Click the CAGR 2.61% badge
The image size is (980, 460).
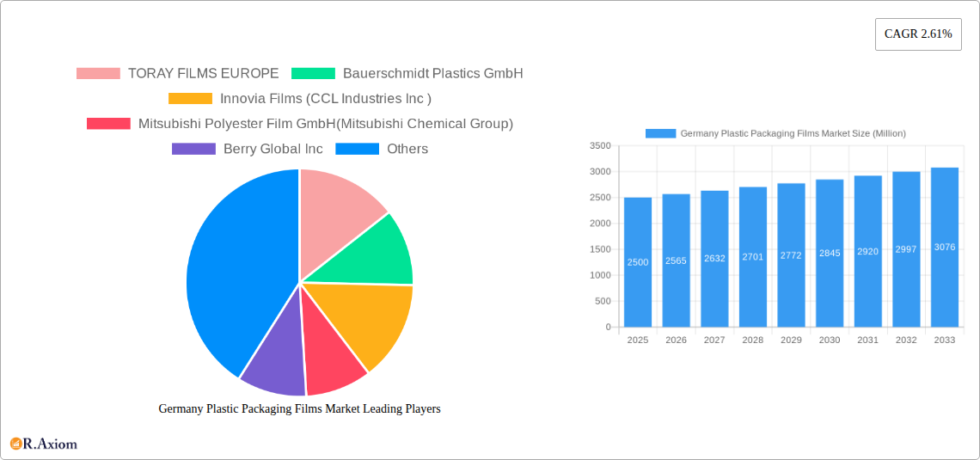coord(918,34)
